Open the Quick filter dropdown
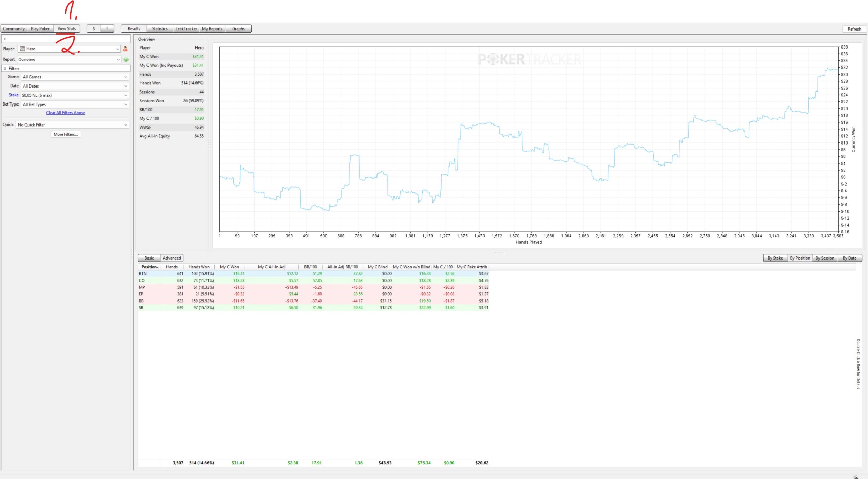The width and height of the screenshot is (868, 479). pos(72,125)
